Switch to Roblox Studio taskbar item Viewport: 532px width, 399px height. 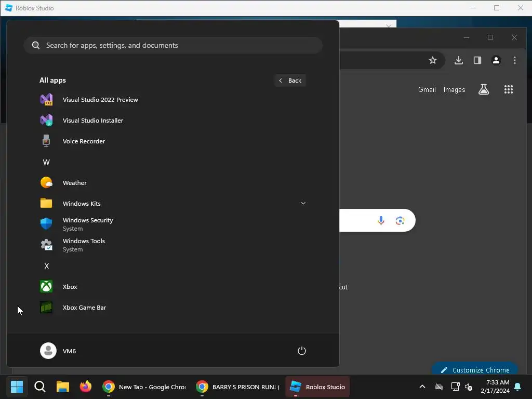(x=317, y=387)
